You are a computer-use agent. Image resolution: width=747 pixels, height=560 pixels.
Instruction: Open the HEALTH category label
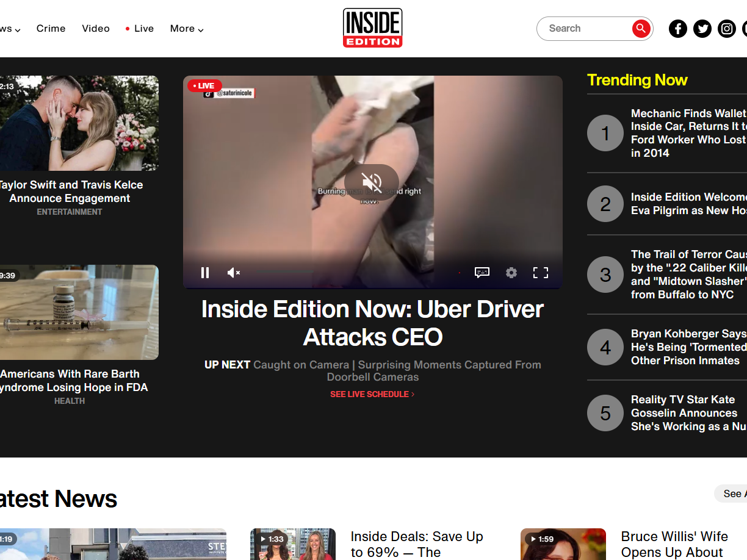(70, 401)
